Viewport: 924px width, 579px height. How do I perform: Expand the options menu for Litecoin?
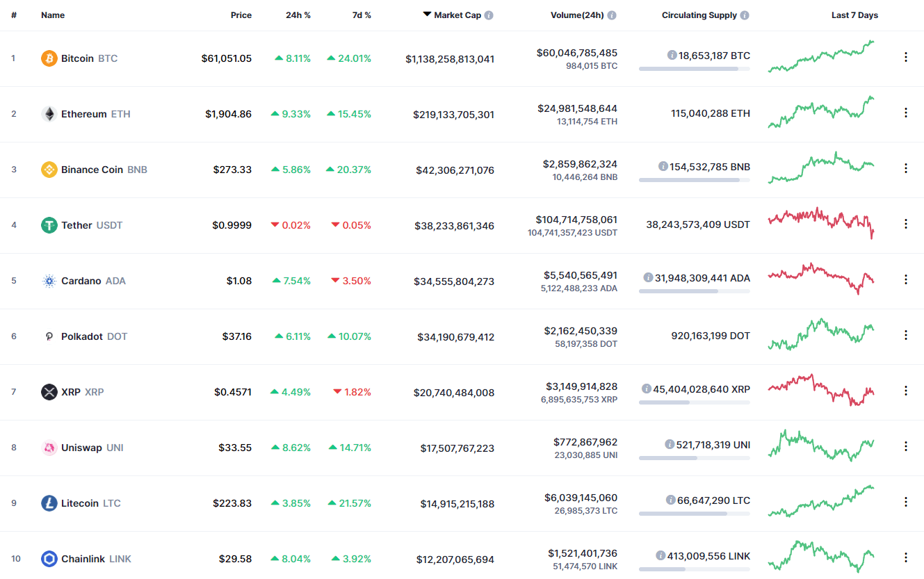[905, 502]
